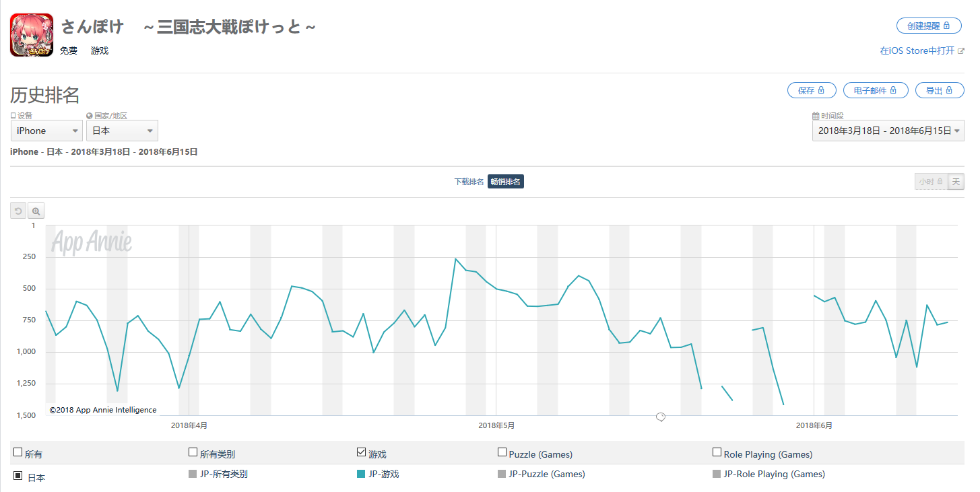Uncheck the 游戏 category checkbox
The height and width of the screenshot is (492, 980).
[x=361, y=453]
